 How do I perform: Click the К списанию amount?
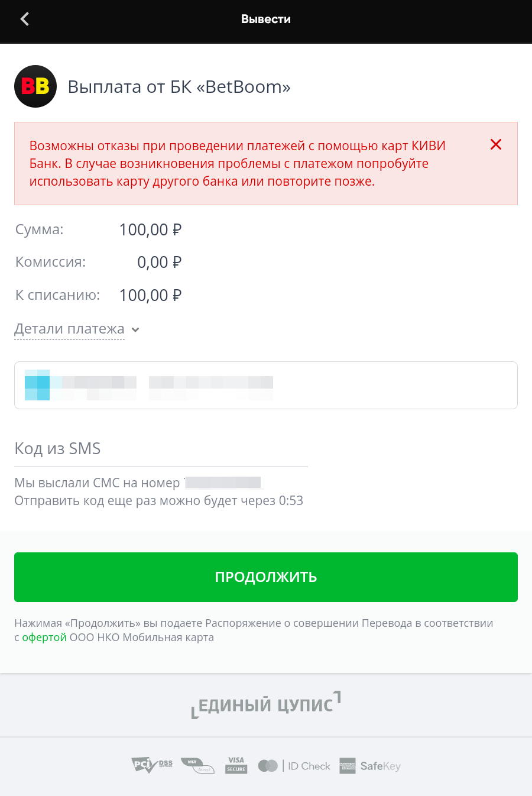[x=150, y=295]
